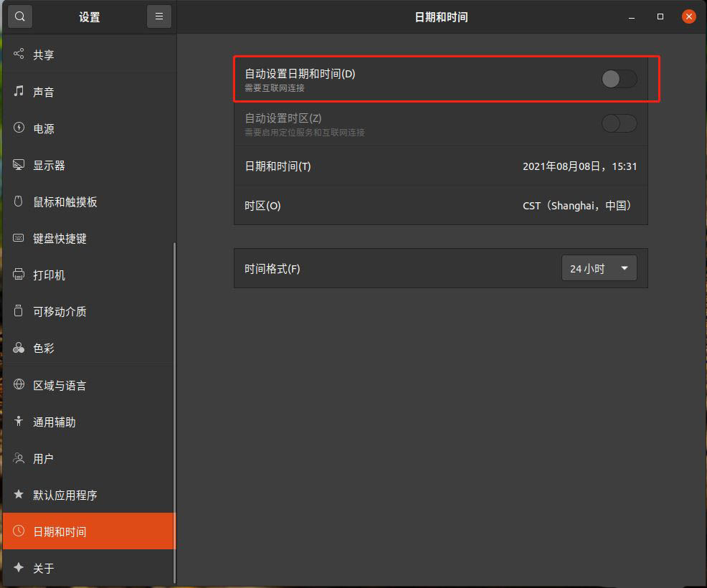Enable automatic date and time toggle
Image resolution: width=707 pixels, height=588 pixels.
(x=619, y=79)
